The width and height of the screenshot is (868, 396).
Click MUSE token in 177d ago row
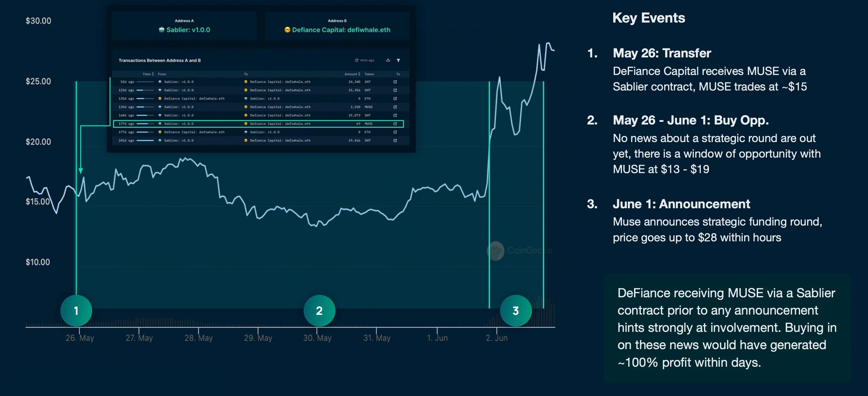tap(368, 124)
